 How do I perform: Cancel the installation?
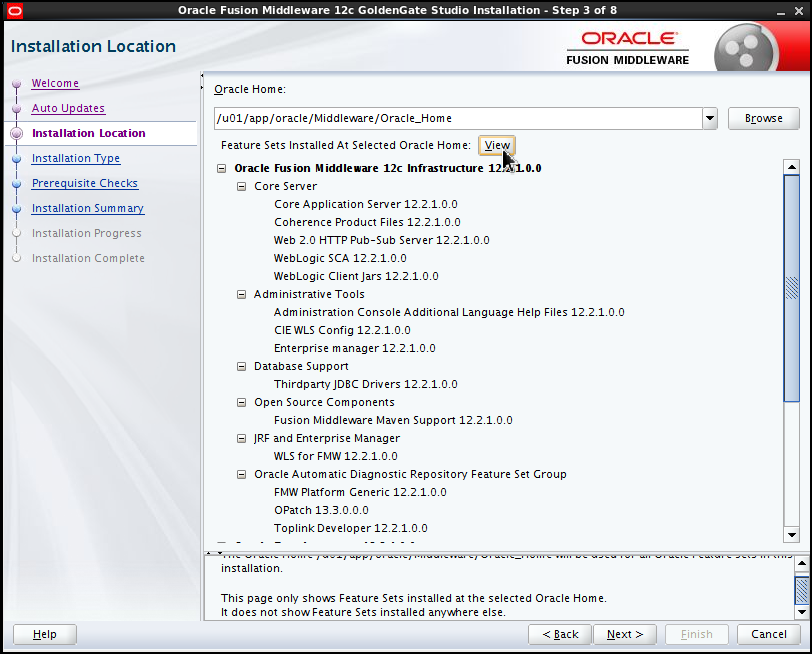768,634
